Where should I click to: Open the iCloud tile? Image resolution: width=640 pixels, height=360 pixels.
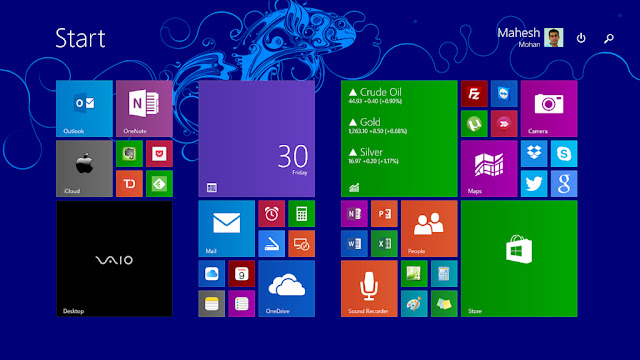pos(84,169)
